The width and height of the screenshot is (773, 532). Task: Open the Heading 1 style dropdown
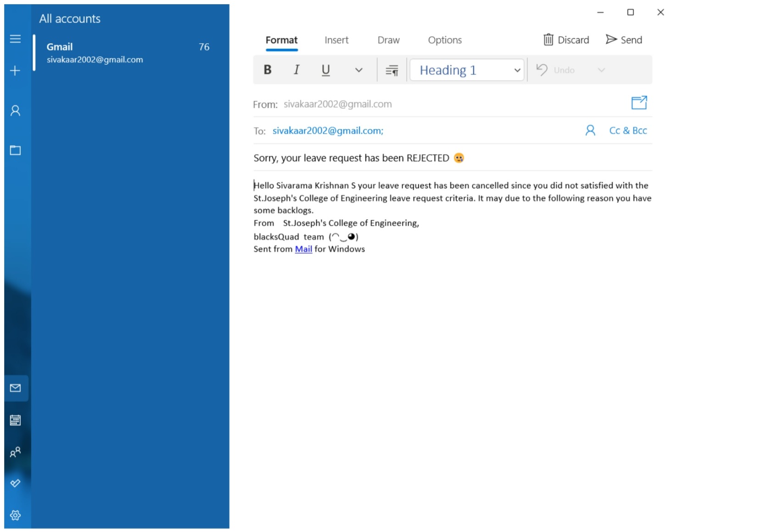coord(517,70)
